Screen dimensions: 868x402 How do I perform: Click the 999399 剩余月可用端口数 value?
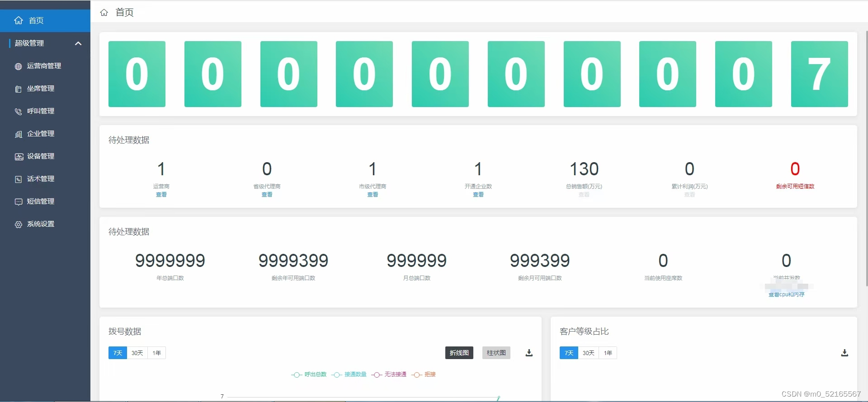(540, 261)
